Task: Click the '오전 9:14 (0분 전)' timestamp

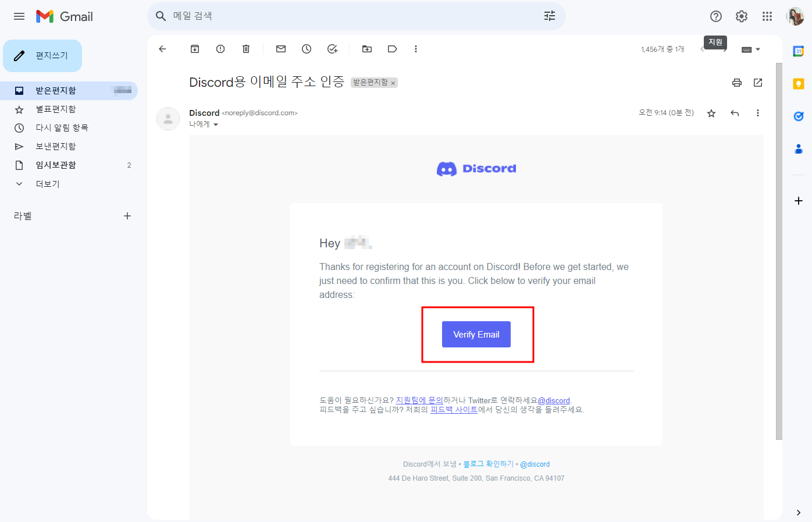Action: (x=666, y=113)
